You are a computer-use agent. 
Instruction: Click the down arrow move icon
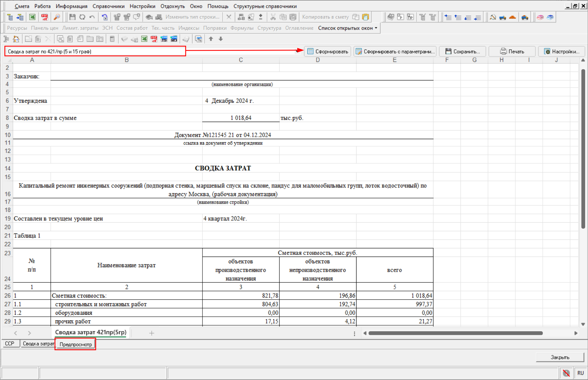[221, 39]
